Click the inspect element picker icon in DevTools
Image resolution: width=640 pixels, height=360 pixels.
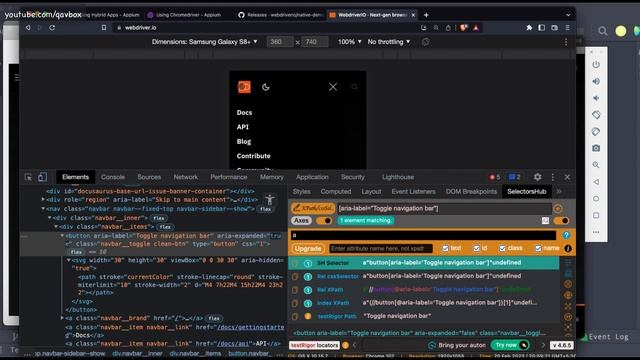[x=28, y=177]
